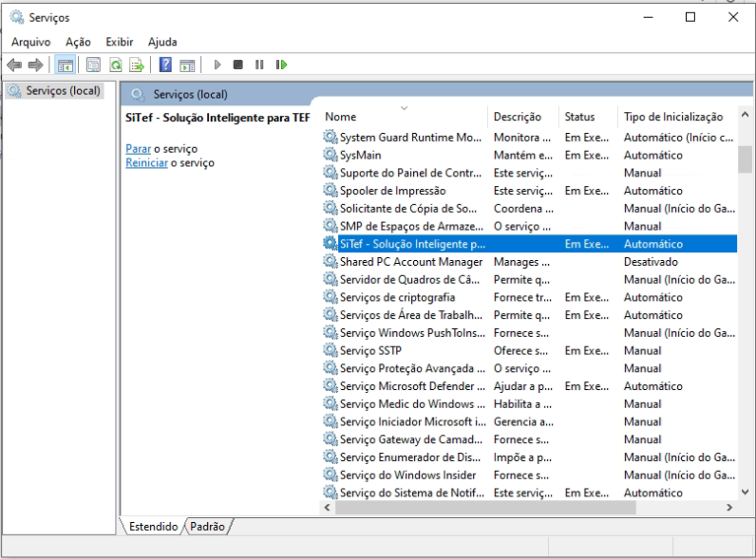Click the vertical scrollbar up arrow

coord(745,115)
